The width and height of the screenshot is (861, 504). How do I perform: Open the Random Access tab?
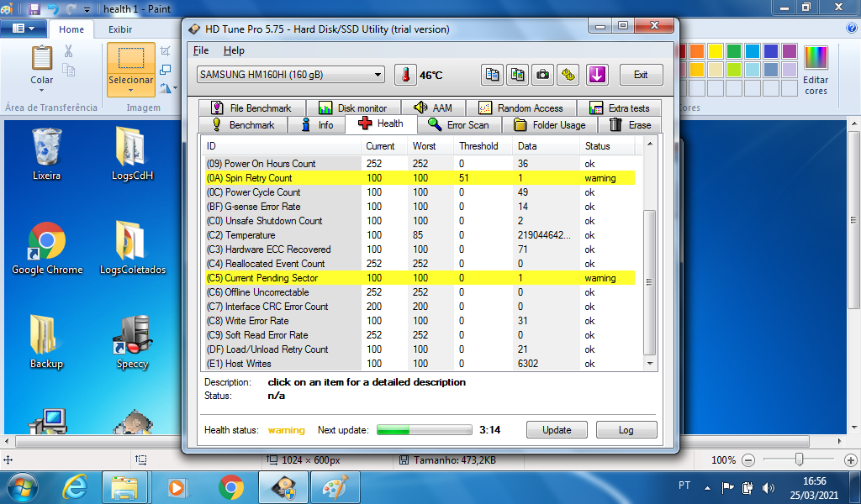(521, 108)
